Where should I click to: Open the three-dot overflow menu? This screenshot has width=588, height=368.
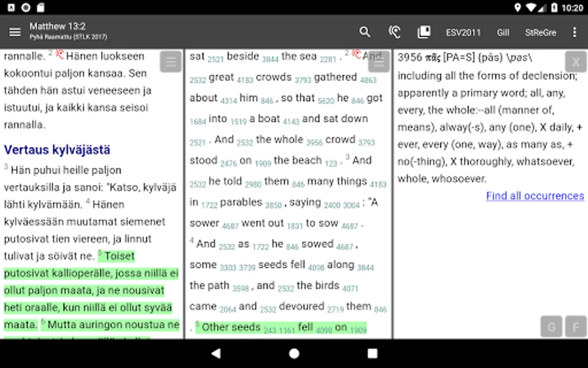(575, 32)
